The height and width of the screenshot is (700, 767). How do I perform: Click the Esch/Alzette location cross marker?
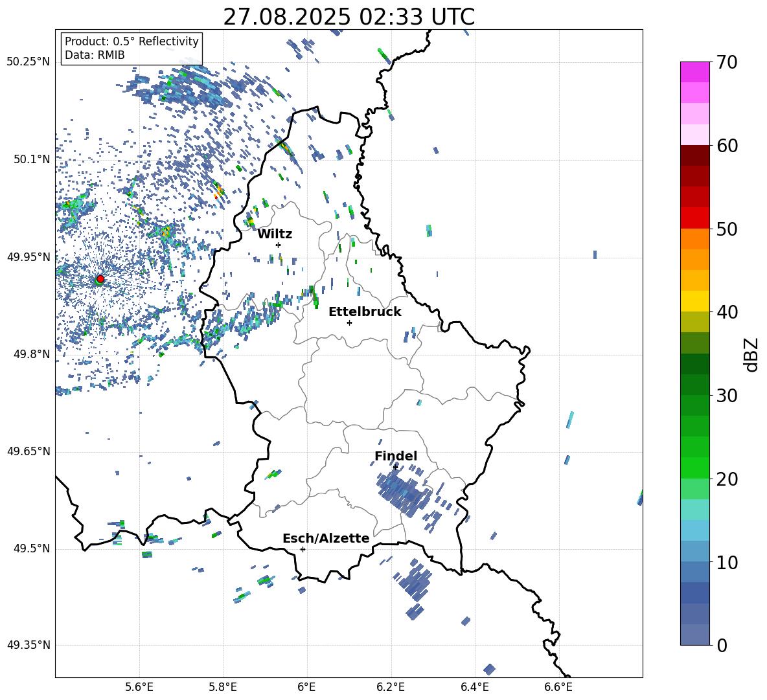(x=303, y=549)
